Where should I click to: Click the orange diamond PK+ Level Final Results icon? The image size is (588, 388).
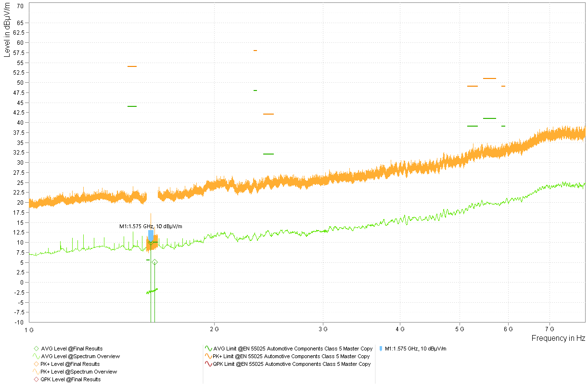pos(36,364)
